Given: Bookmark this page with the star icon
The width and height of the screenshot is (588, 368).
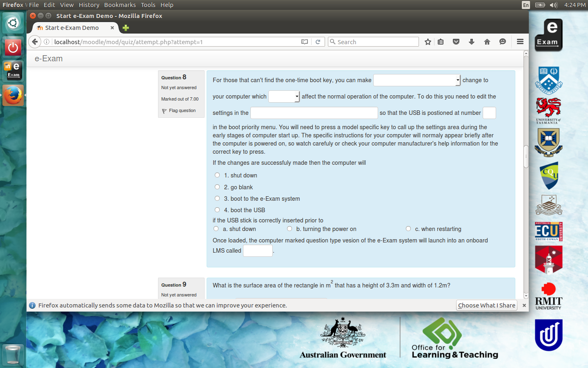Looking at the screenshot, I should coord(428,42).
